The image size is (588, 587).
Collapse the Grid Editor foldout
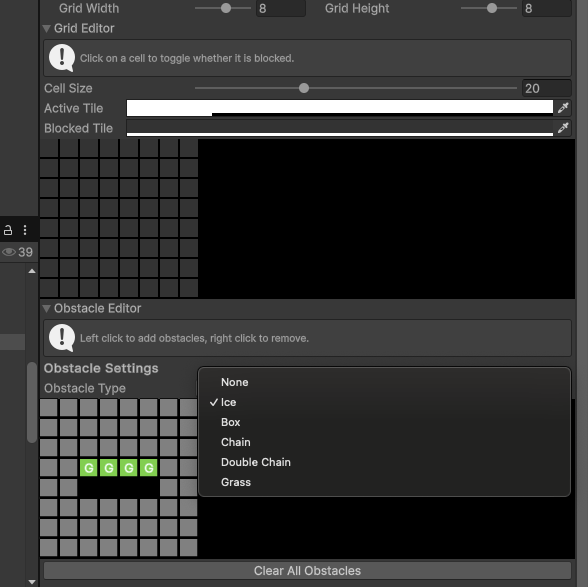tap(46, 29)
